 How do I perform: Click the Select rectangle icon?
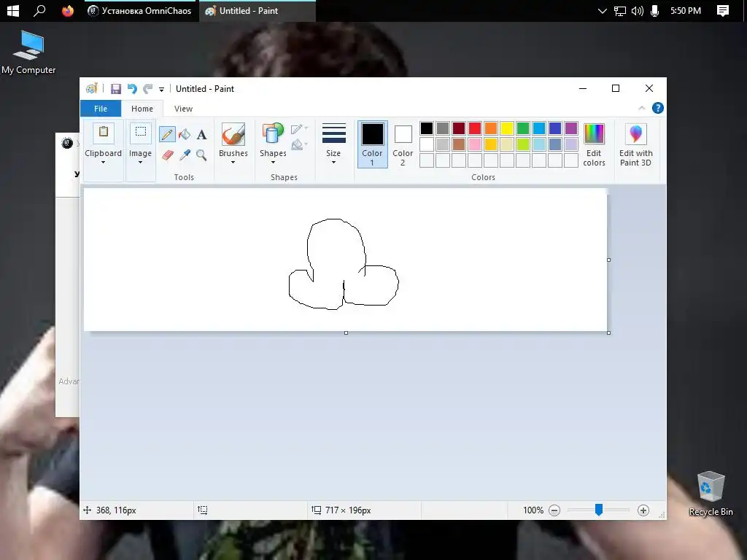click(141, 132)
